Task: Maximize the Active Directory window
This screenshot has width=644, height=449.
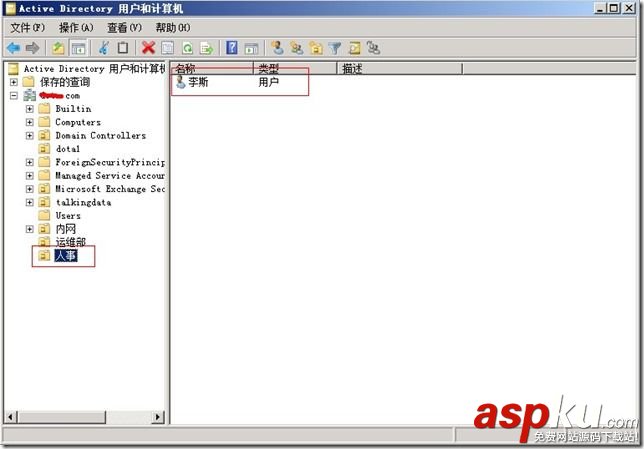Action: click(x=614, y=8)
